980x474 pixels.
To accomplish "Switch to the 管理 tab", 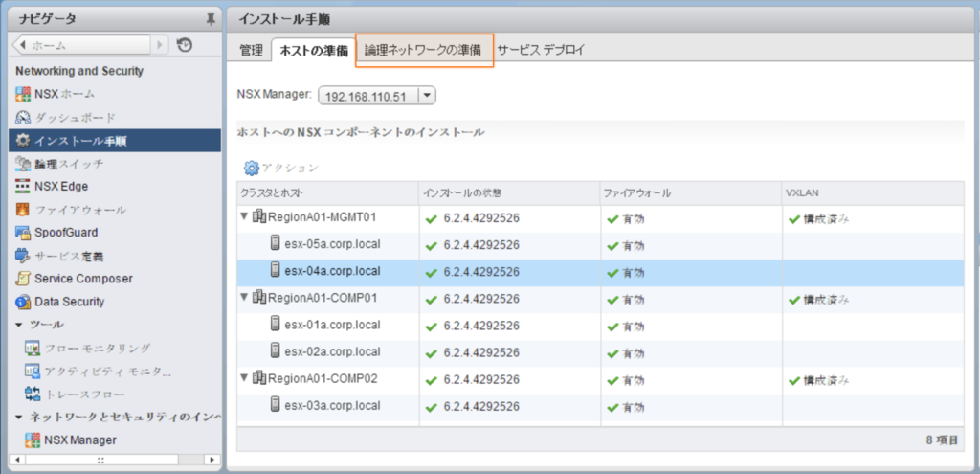I will click(252, 52).
